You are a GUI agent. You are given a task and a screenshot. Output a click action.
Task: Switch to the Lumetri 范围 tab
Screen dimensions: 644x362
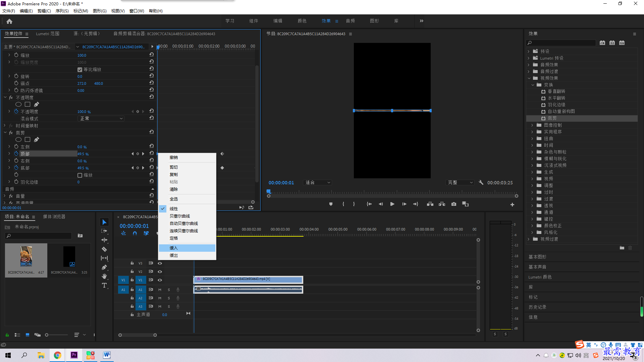(x=48, y=34)
